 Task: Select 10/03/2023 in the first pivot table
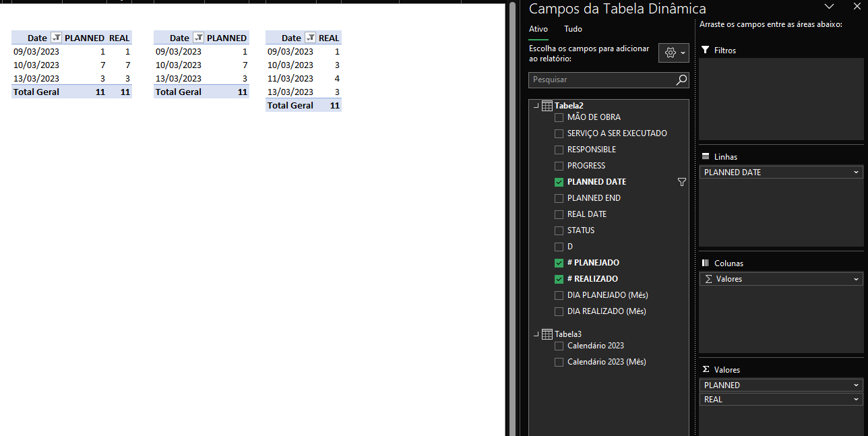(x=36, y=65)
